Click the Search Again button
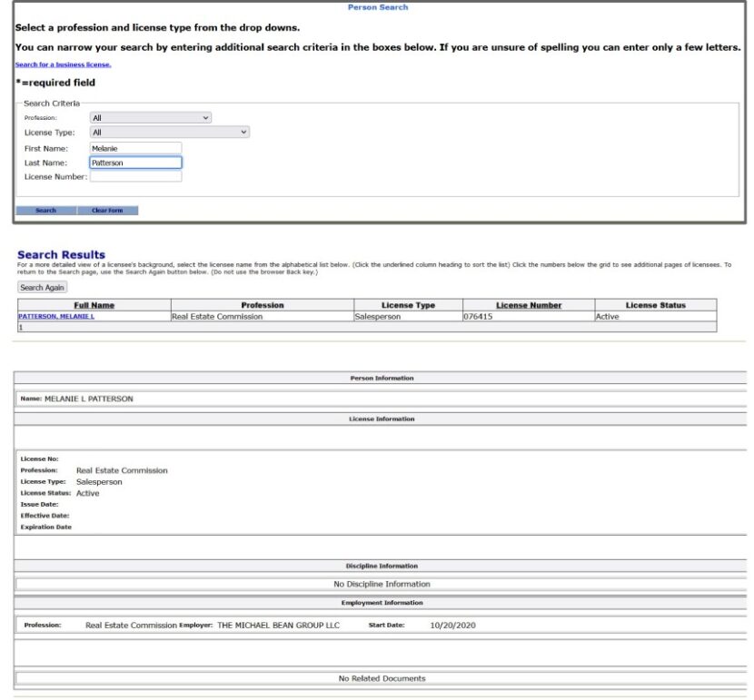Image resolution: width=754 pixels, height=700 pixels. [x=43, y=288]
